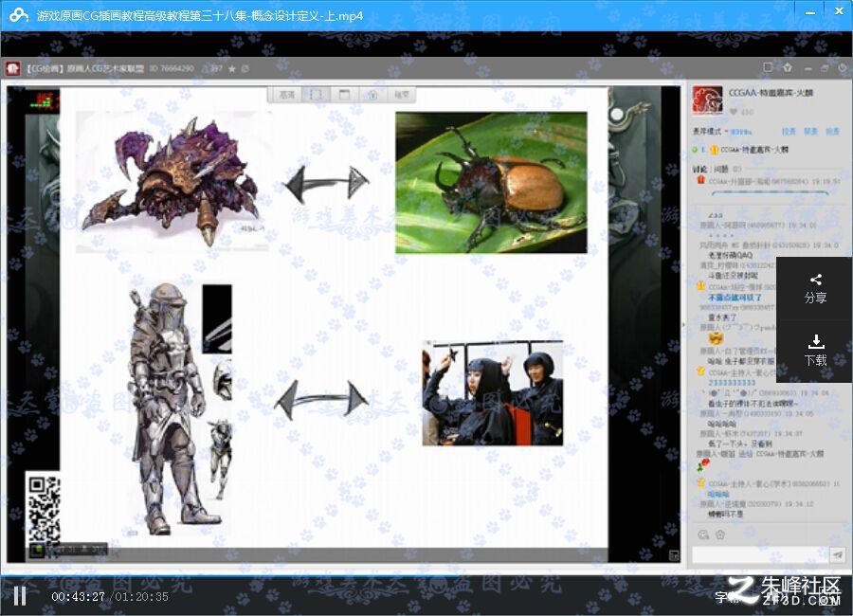Select the 问题 chat tab
The height and width of the screenshot is (616, 853).
721,170
